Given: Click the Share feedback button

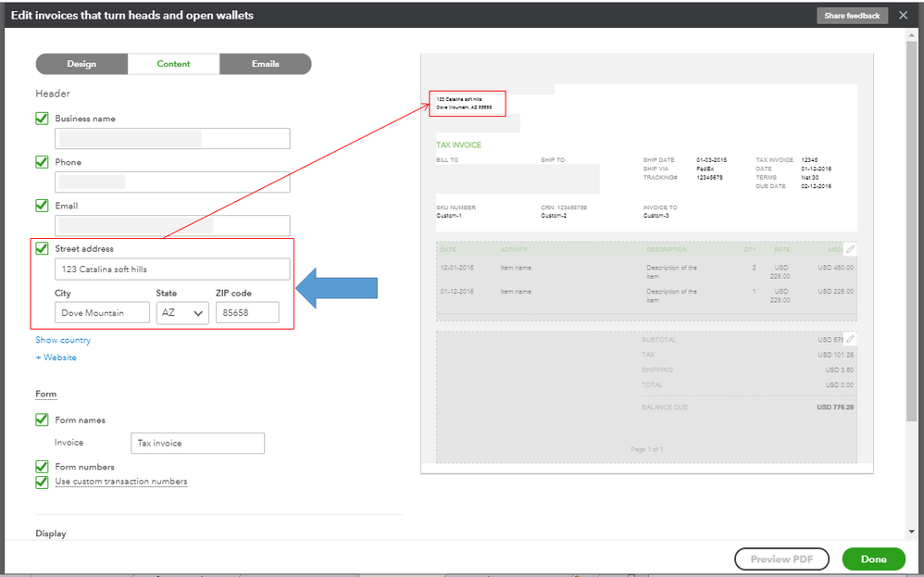Looking at the screenshot, I should (852, 16).
